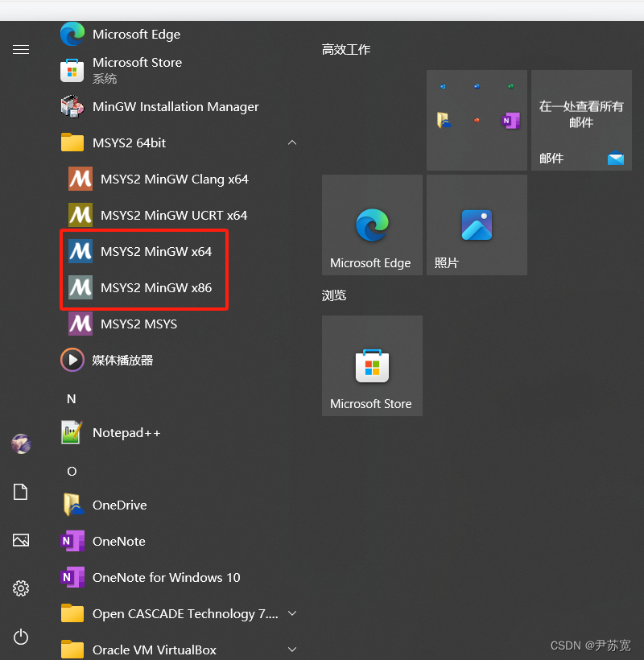Open the Start menu hamburger navigation
This screenshot has height=660, width=644.
pos(21,49)
